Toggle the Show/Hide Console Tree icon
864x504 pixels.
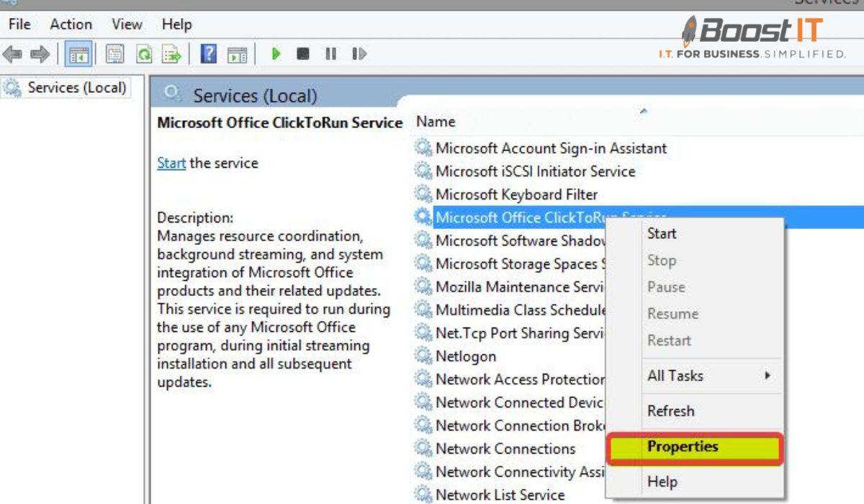coord(78,54)
